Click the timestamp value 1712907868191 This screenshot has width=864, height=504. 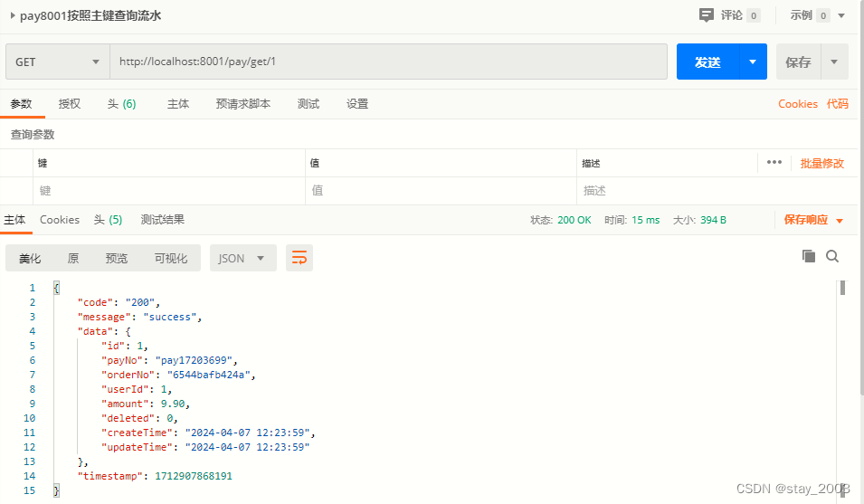[x=194, y=476]
